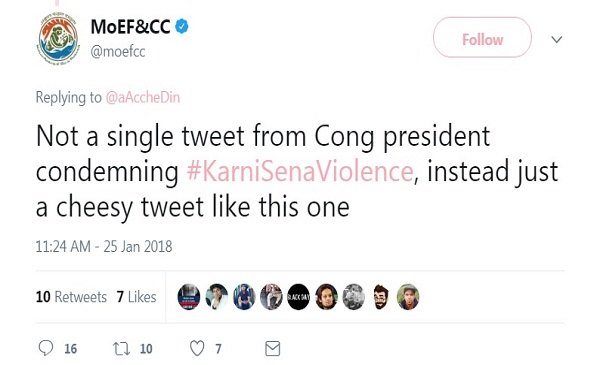Open the first liker avatar in the row
Screen dimensions: 600x365
pyautogui.click(x=189, y=297)
